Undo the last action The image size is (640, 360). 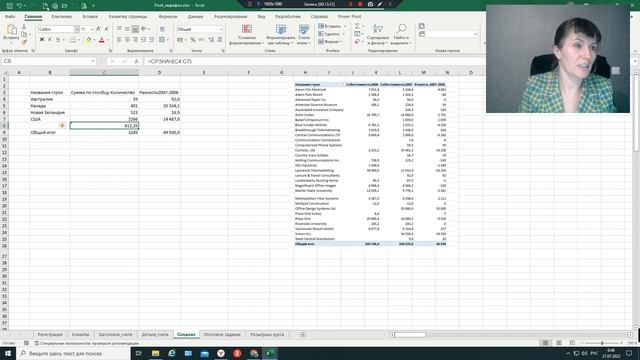(x=19, y=6)
